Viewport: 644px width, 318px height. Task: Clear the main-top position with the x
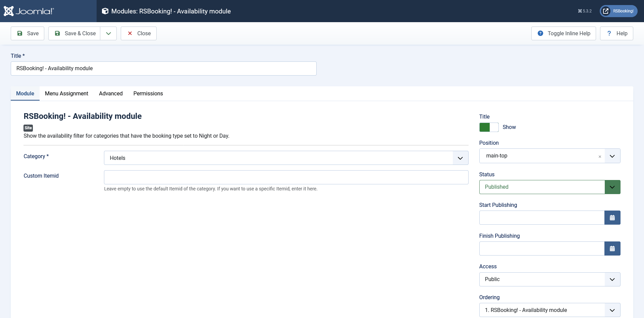[x=600, y=156]
